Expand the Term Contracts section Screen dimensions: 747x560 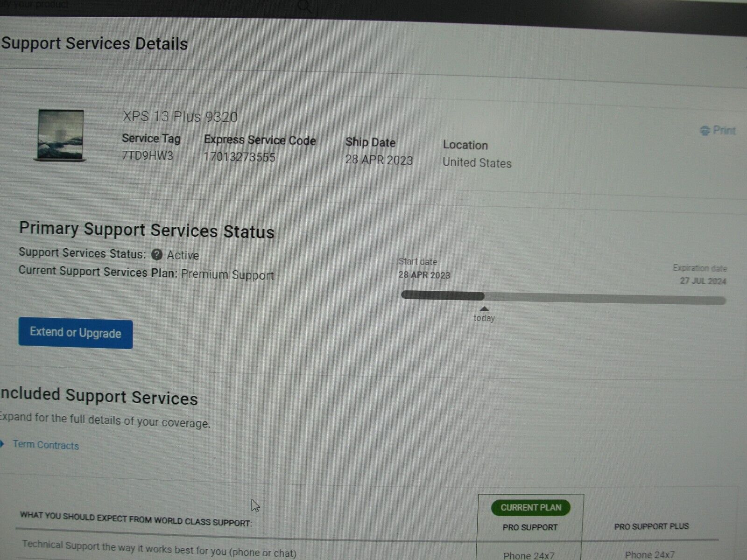pyautogui.click(x=2, y=444)
